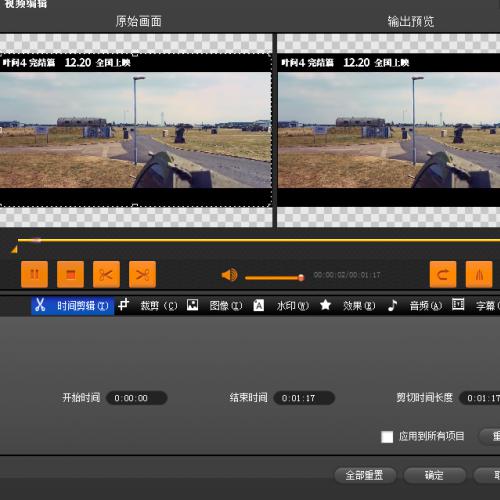500x500 pixels.
Task: Click the letter A watermark icon
Action: pos(259,305)
